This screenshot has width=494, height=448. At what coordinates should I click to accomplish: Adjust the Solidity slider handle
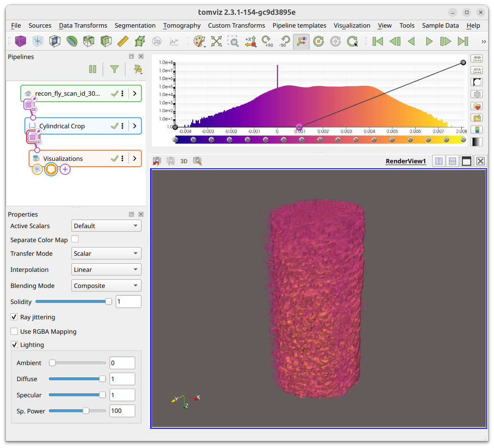point(109,302)
